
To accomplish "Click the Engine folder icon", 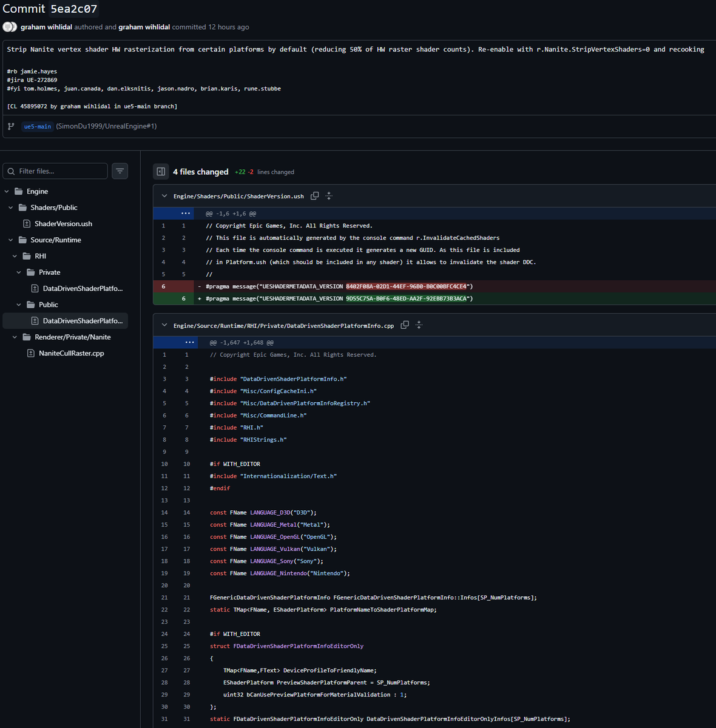I will point(19,191).
